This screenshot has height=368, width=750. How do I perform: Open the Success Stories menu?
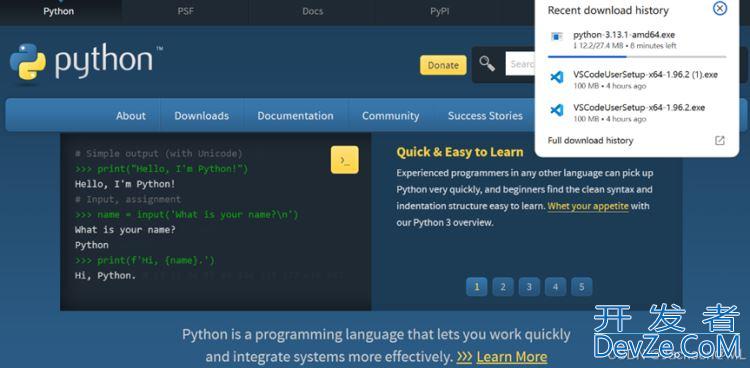point(485,116)
